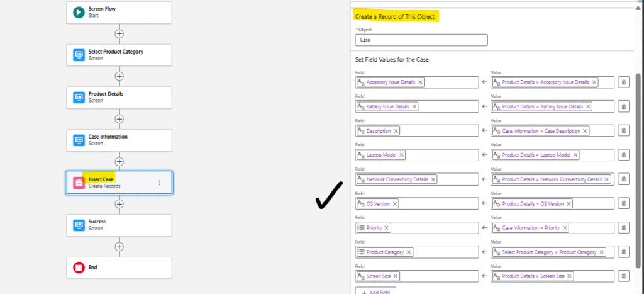Add element between Case Information and Insert Case

119,161
